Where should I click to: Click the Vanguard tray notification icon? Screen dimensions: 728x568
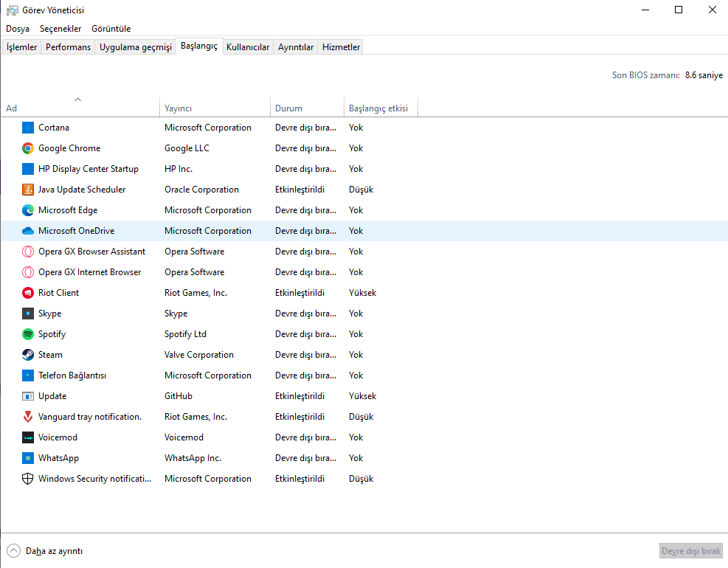coord(28,417)
